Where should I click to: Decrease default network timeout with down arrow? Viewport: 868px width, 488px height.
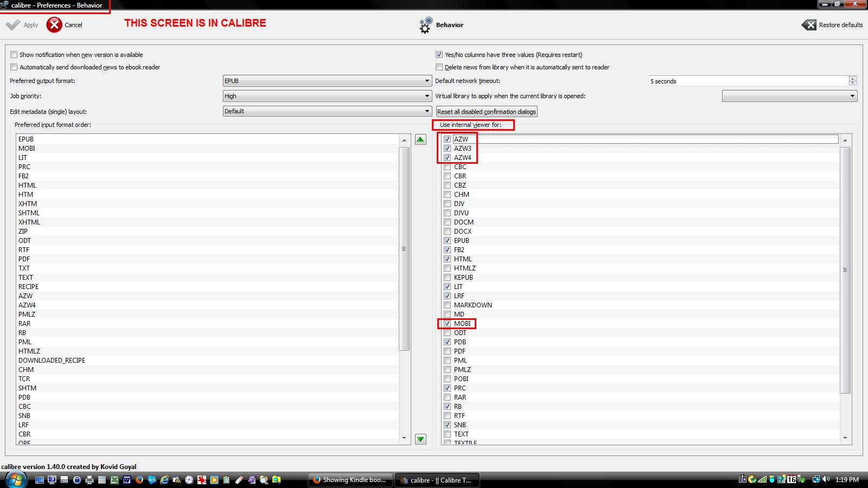(x=853, y=84)
